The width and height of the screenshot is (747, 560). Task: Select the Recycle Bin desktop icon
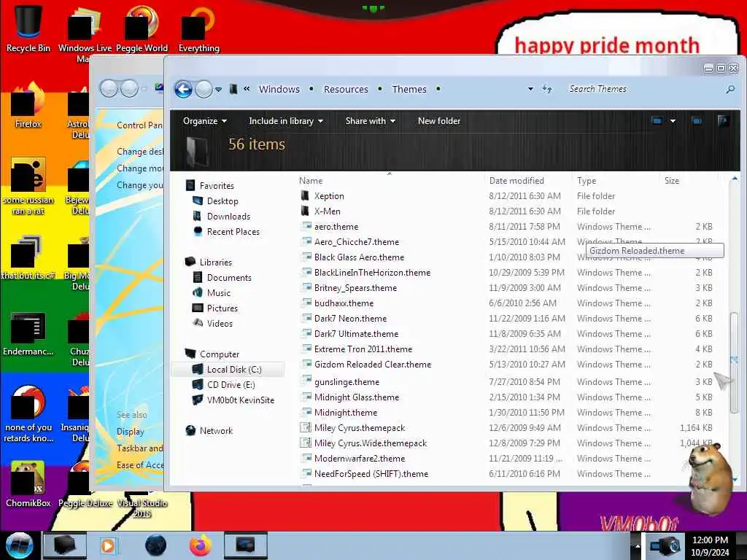(x=28, y=28)
